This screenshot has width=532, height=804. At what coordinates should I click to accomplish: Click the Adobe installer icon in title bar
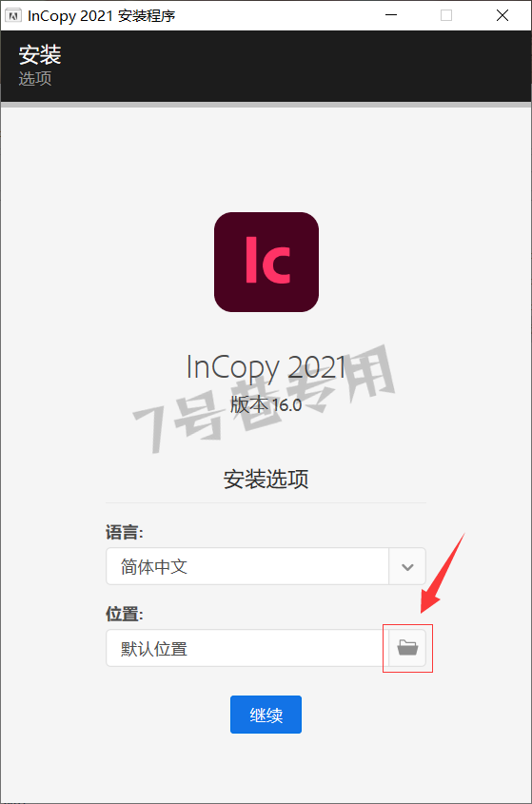12,15
